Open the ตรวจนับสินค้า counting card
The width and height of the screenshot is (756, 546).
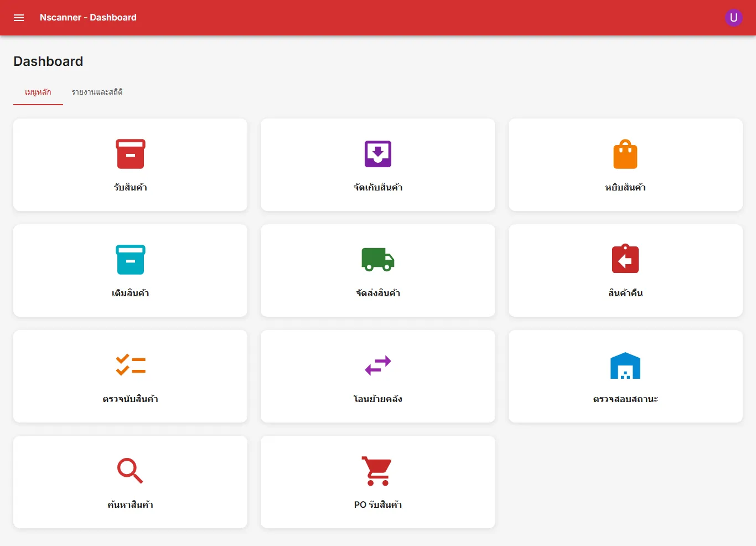130,376
